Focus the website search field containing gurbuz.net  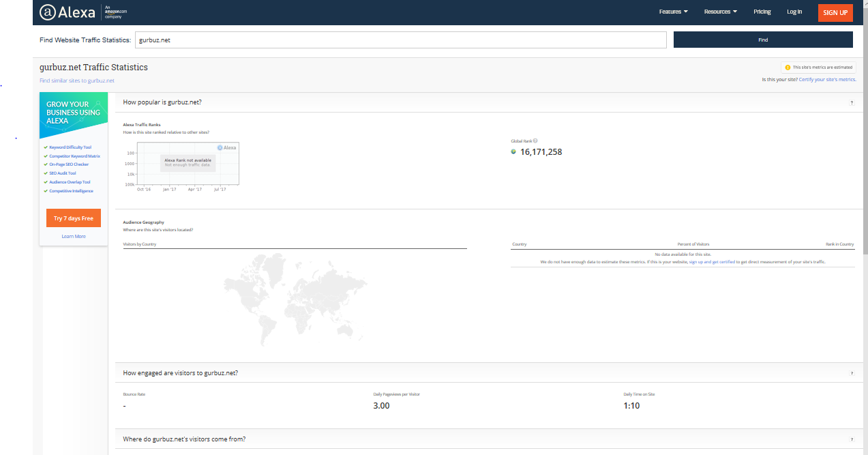point(400,40)
